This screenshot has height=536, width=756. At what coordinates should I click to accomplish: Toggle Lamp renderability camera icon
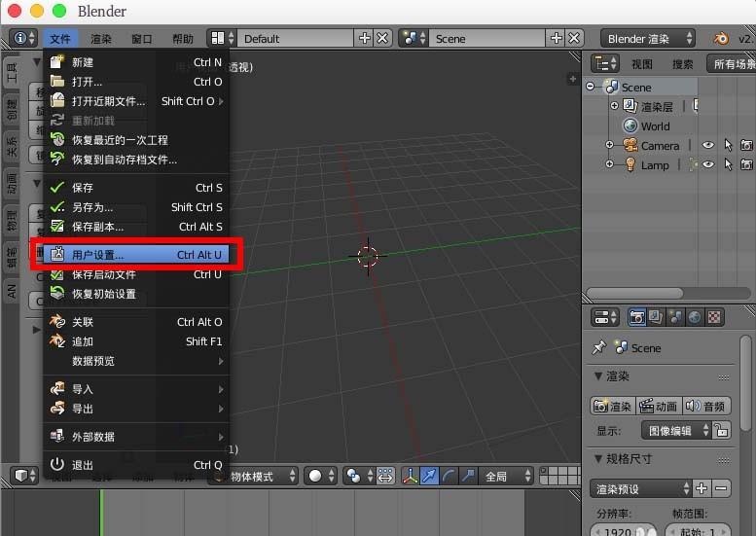746,164
